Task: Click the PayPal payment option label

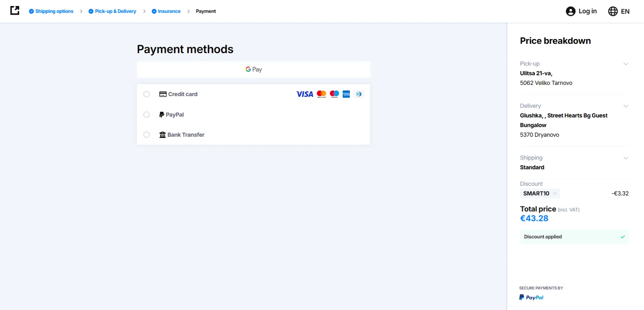Action: [175, 114]
